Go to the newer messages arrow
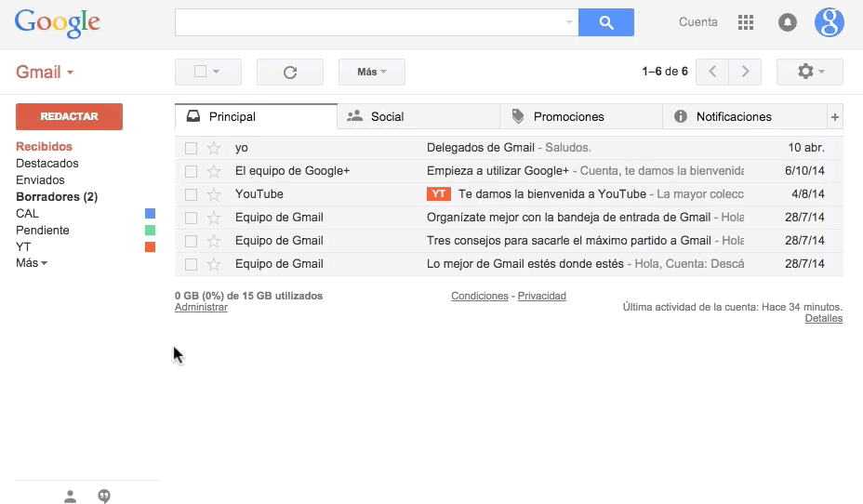863x504 pixels. pyautogui.click(x=712, y=72)
